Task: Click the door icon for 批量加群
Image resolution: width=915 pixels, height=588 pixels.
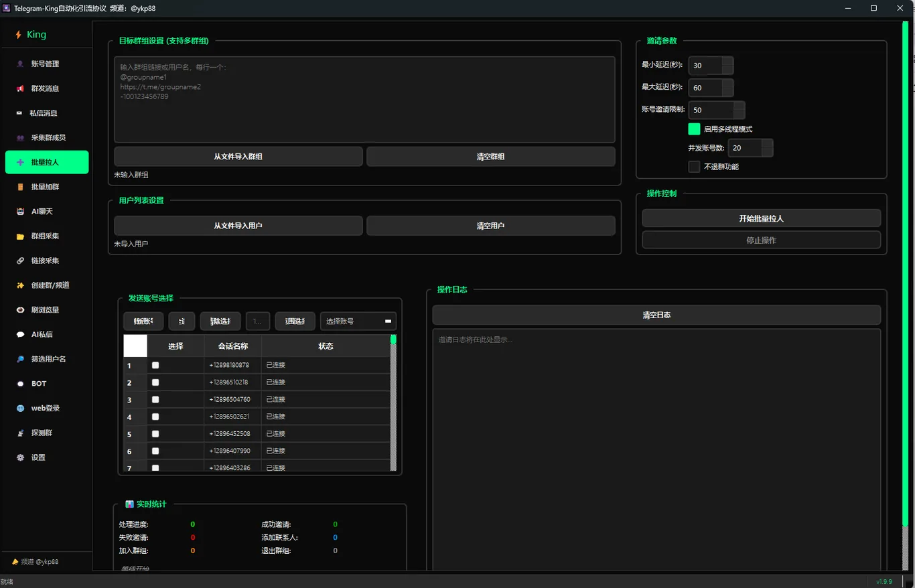Action: (x=20, y=187)
